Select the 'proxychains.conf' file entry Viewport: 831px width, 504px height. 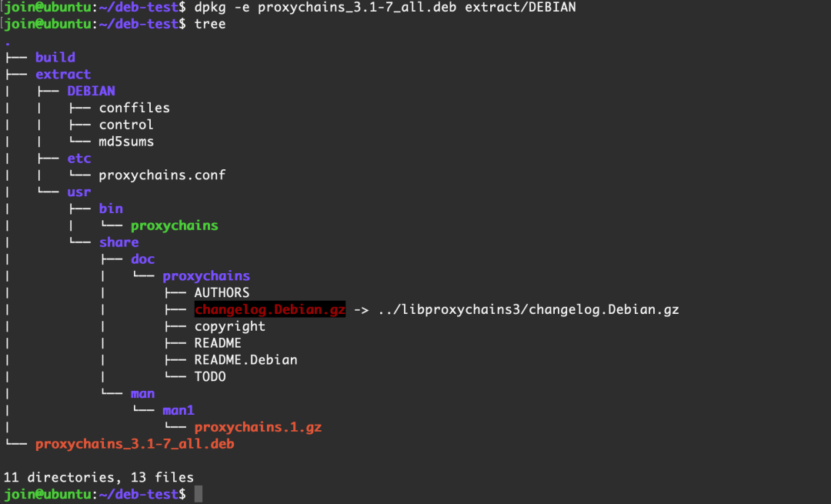pos(162,175)
